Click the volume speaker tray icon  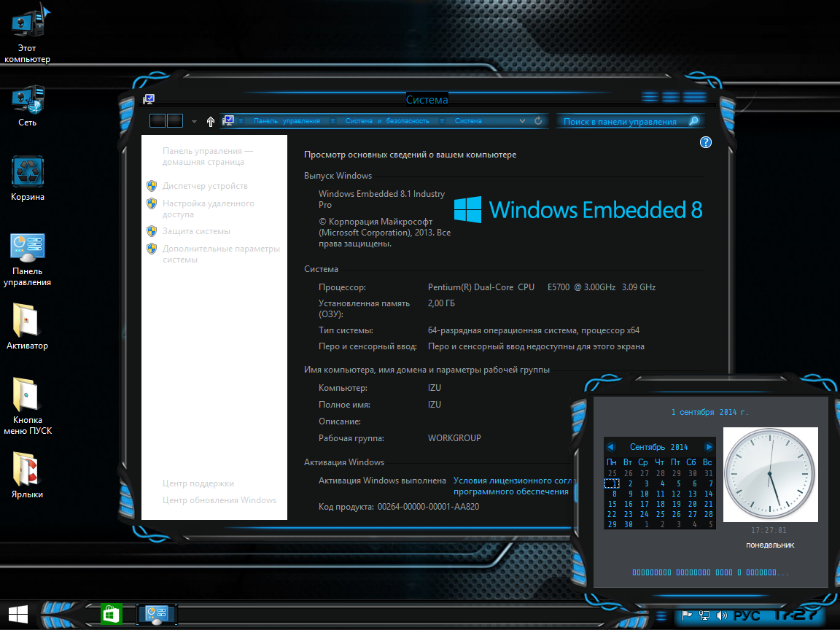point(722,616)
